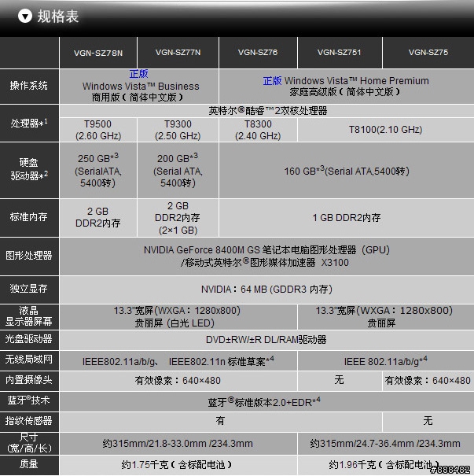Click IEEE802.11n 标准草案 wireless cell
474x476 pixels.
178,360
